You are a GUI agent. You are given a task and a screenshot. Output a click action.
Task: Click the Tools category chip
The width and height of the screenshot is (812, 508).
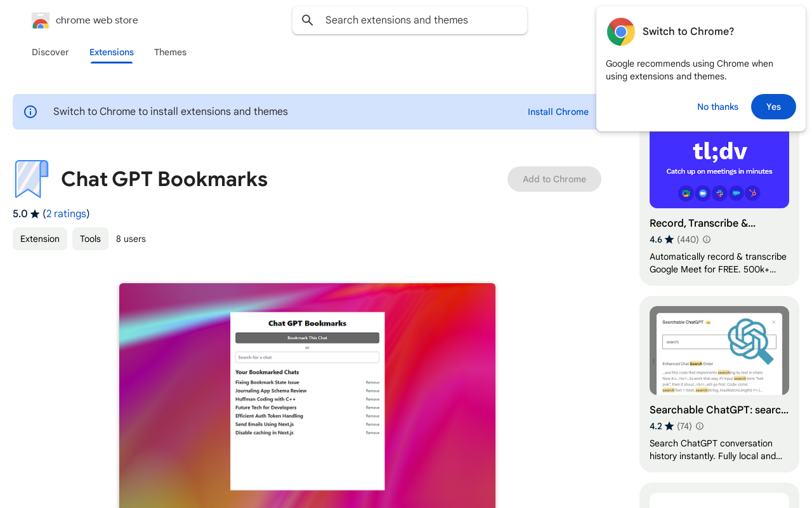coord(90,239)
